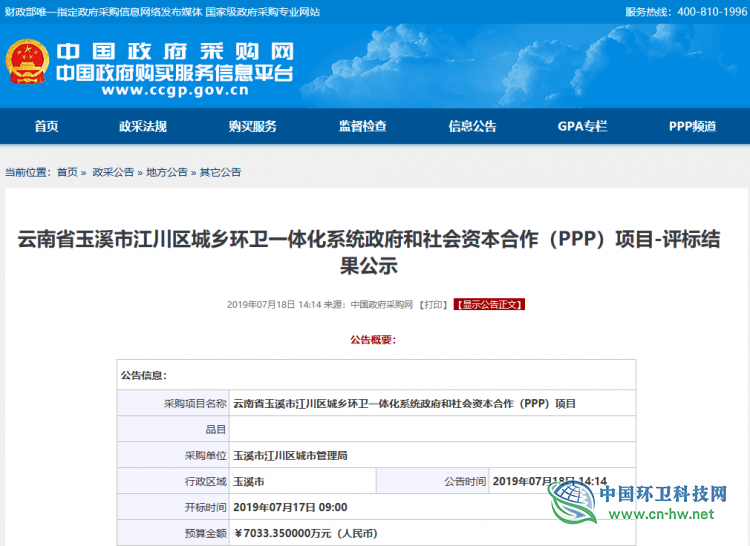Go to the 地方公告 breadcrumb link
This screenshot has height=546, width=750.
(166, 172)
